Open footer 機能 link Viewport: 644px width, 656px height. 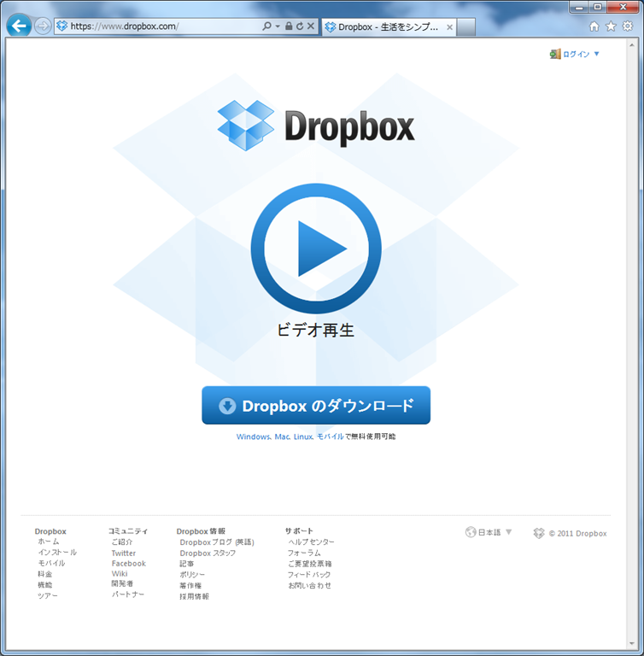pos(44,585)
